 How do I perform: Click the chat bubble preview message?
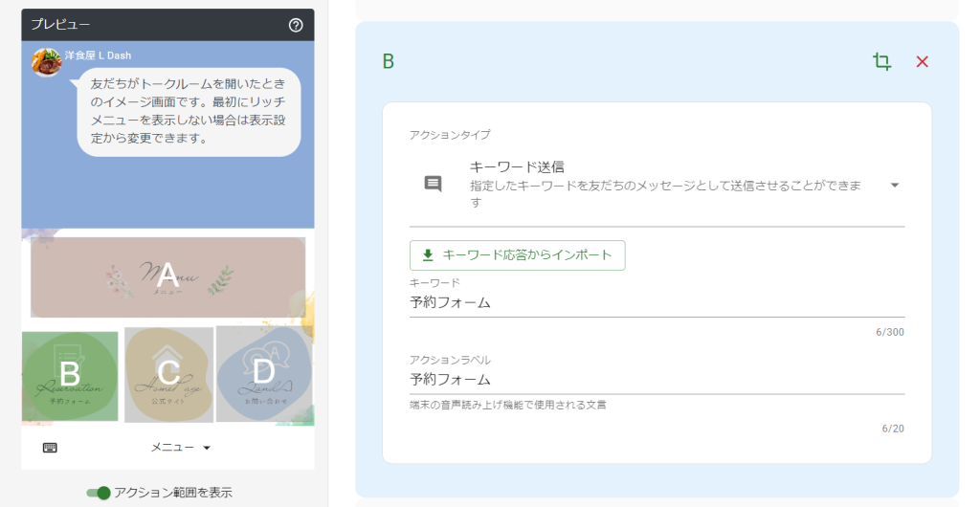pyautogui.click(x=189, y=111)
